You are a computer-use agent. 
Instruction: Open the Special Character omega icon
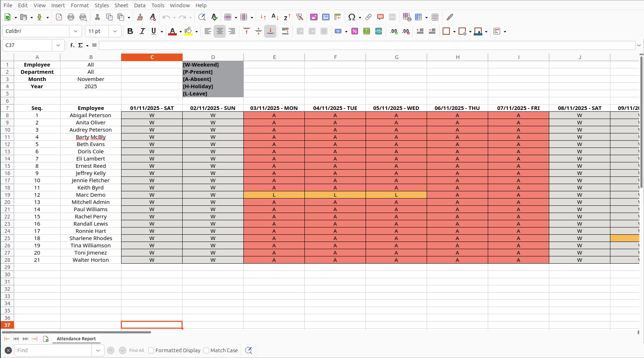point(351,17)
